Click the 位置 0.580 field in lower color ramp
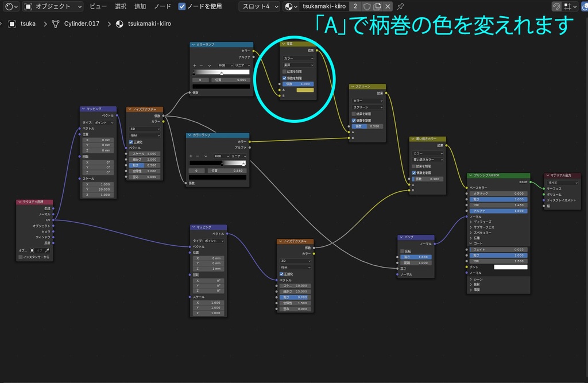This screenshot has width=588, height=383. (227, 171)
